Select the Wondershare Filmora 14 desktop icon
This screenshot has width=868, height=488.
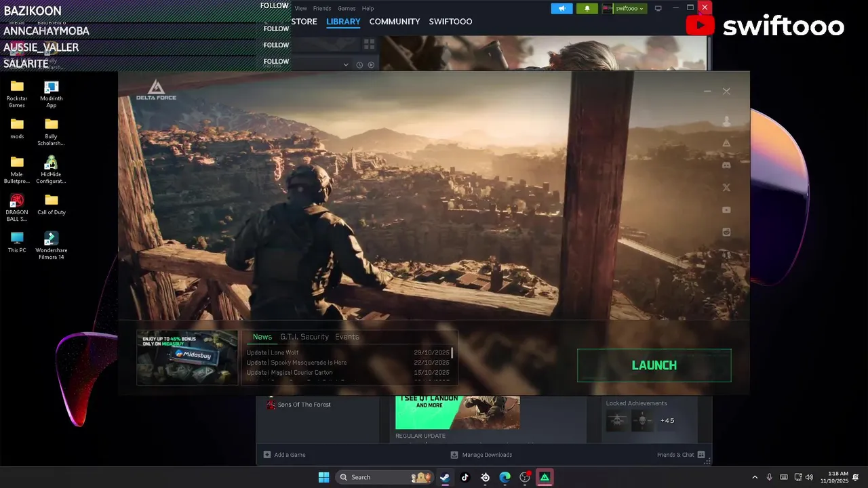[x=52, y=245]
